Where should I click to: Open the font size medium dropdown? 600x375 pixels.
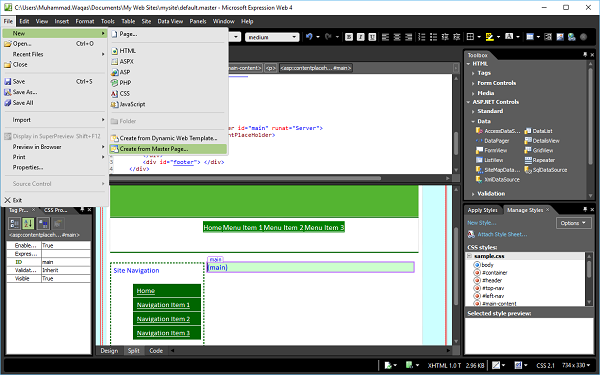click(x=272, y=37)
